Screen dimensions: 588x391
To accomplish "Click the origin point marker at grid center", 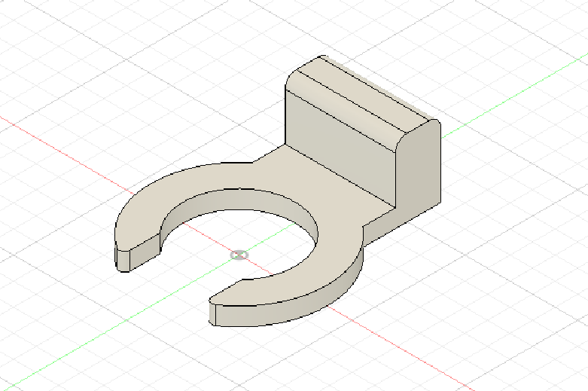I will [239, 255].
